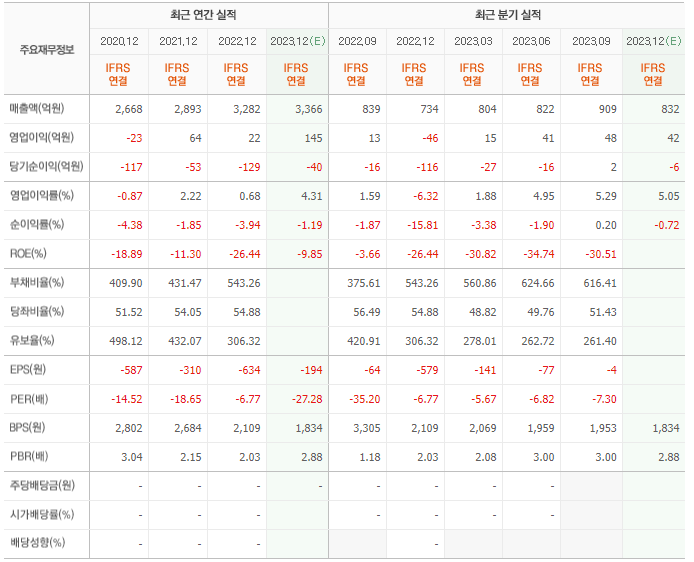Screen dimensions: 694x562
Task: Click the 최근 연간 실적 header
Action: pos(203,15)
